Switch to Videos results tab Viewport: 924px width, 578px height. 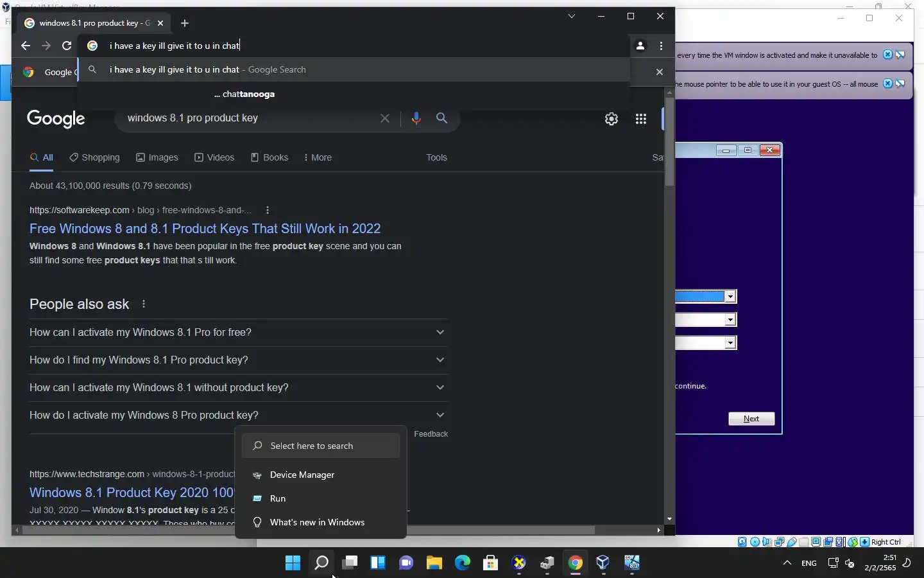214,157
